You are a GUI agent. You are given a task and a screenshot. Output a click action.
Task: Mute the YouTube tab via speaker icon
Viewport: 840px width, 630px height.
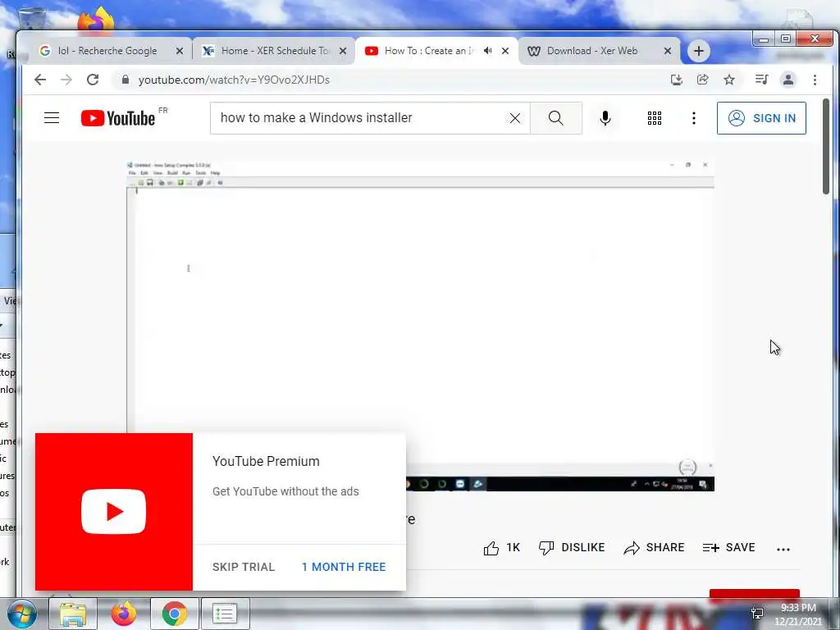[487, 51]
